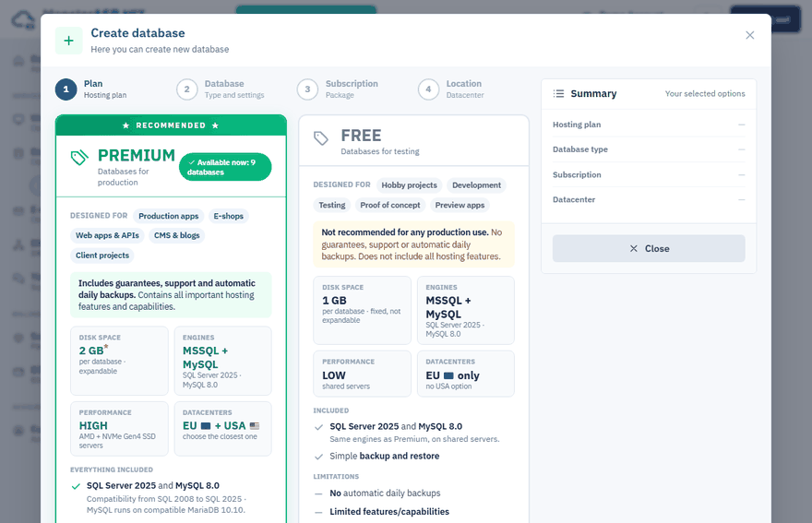Viewport: 812px width, 523px height.
Task: Click the Datacenter row in Summary
Action: [x=649, y=200]
